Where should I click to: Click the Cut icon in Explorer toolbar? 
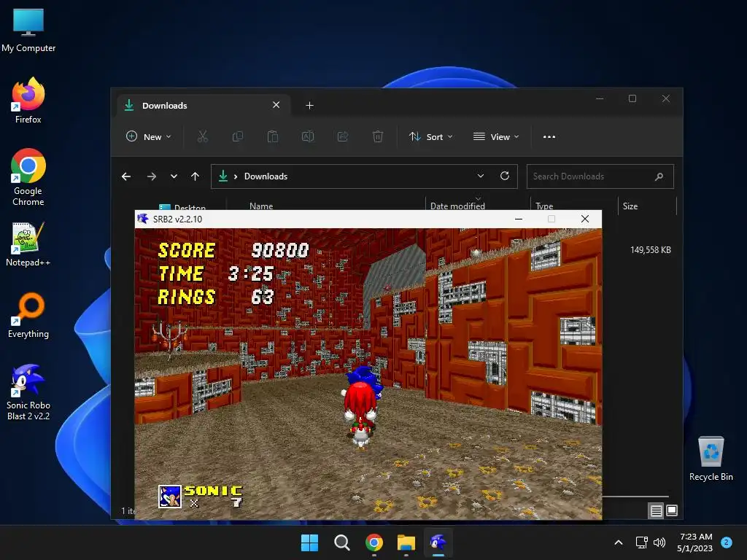click(203, 136)
